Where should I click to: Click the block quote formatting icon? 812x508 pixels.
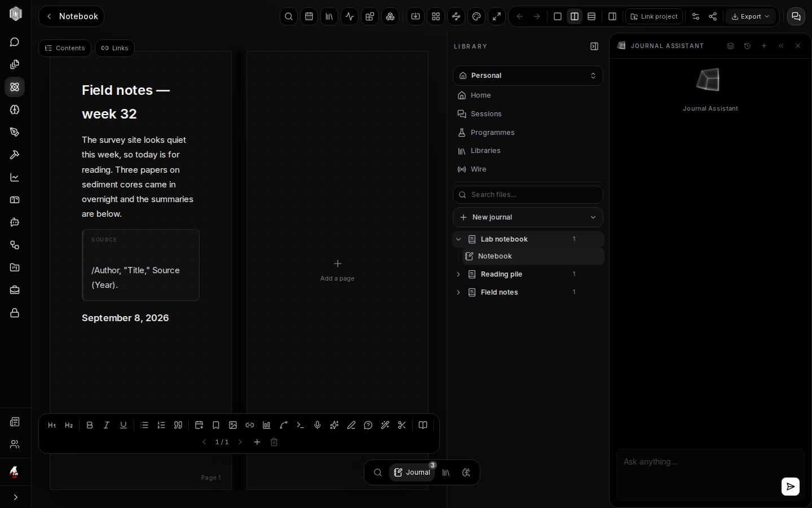pyautogui.click(x=178, y=425)
